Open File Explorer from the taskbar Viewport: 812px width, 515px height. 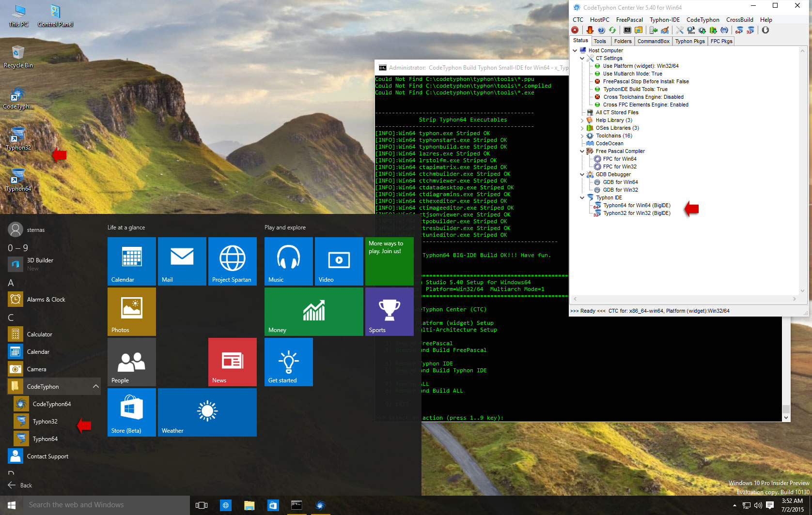click(x=250, y=505)
